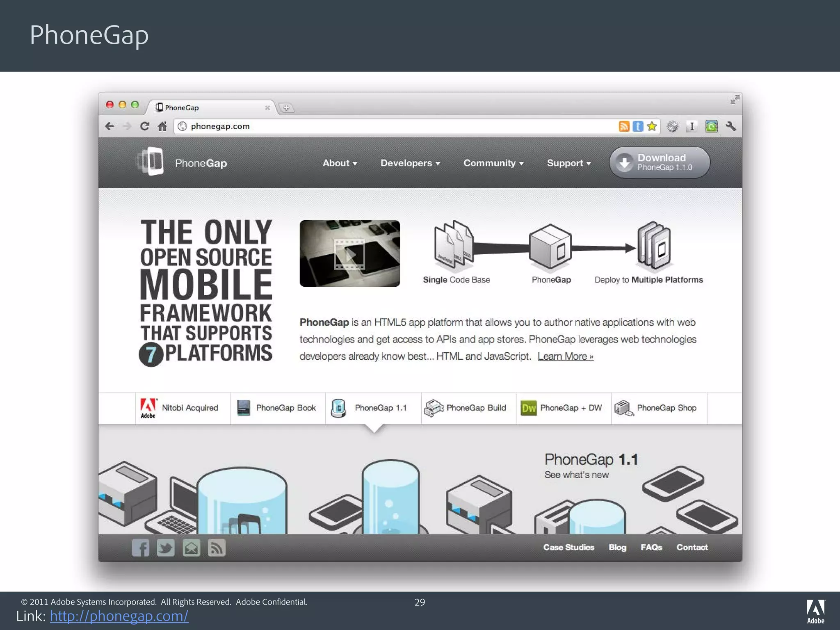This screenshot has width=840, height=630.
Task: Open the RSS feed icon in address bar
Action: click(624, 126)
